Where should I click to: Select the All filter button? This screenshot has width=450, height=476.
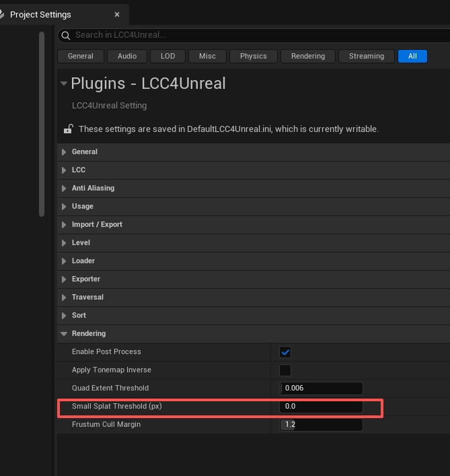point(412,56)
